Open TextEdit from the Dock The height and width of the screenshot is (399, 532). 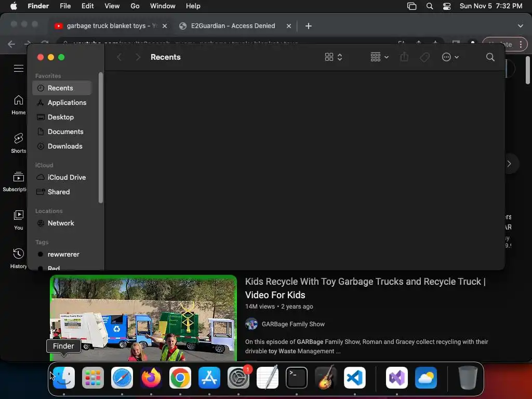pyautogui.click(x=268, y=378)
